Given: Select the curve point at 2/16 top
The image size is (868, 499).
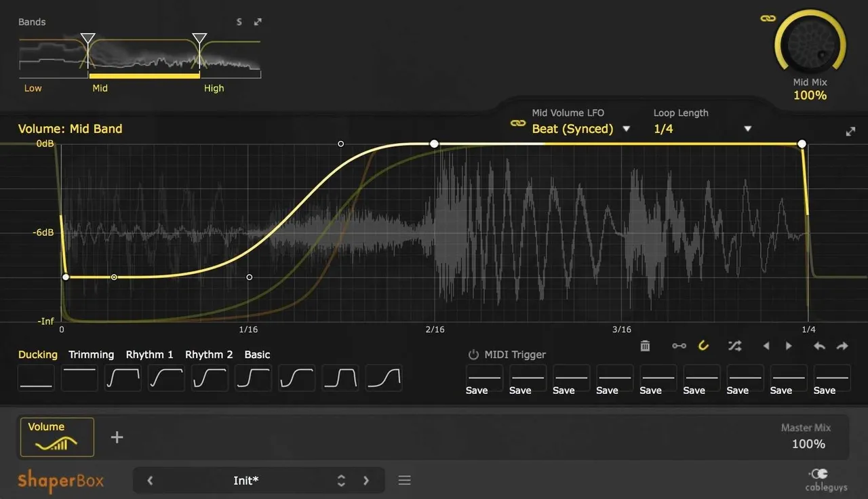Looking at the screenshot, I should 434,144.
